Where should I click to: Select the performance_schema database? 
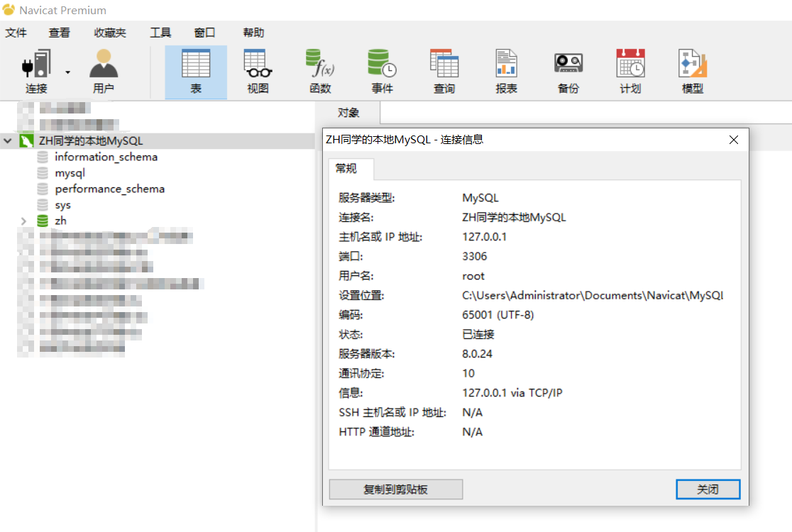(x=109, y=189)
